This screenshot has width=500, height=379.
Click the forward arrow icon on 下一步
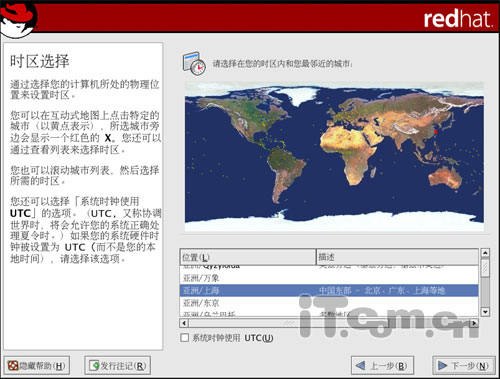pos(442,366)
